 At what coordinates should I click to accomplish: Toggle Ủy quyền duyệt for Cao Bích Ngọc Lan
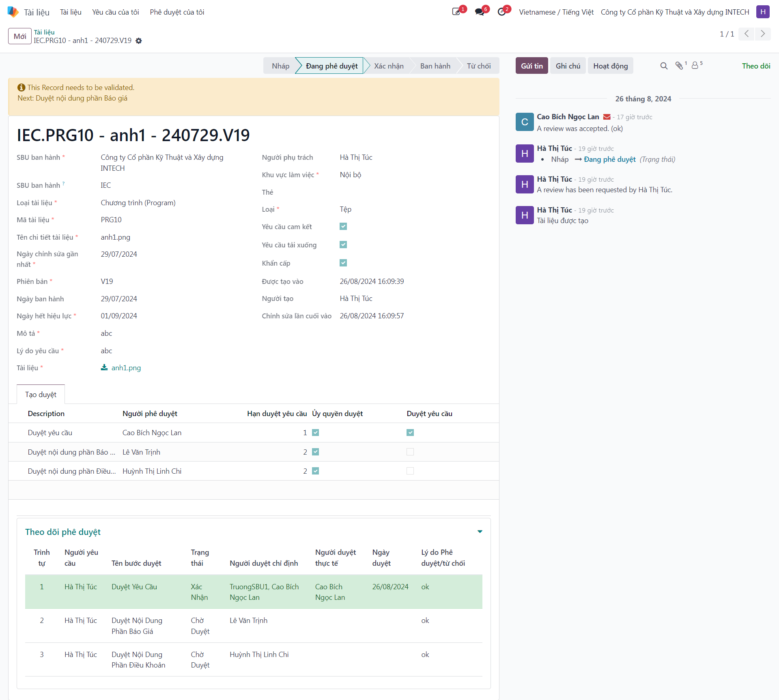point(316,433)
